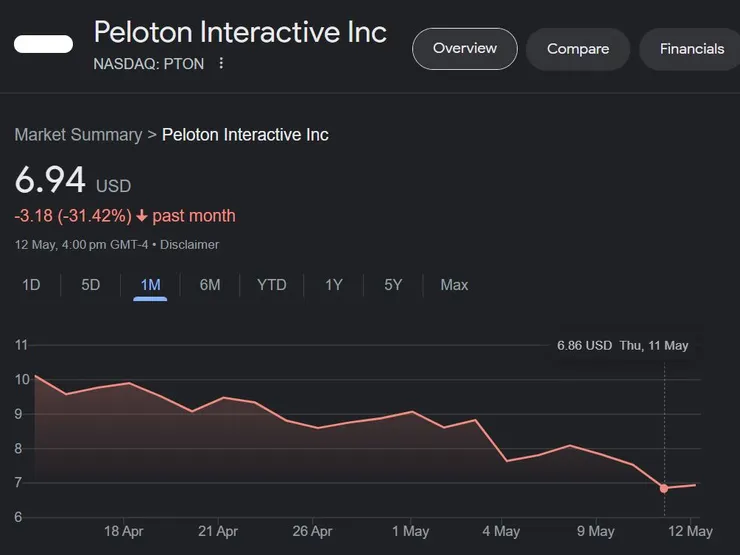Viewport: 740px width, 555px height.
Task: Select the 1M time range
Action: [x=150, y=285]
